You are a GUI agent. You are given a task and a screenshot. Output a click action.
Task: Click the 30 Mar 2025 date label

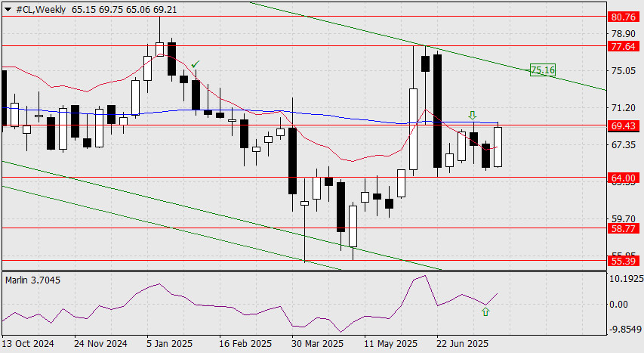[318, 343]
